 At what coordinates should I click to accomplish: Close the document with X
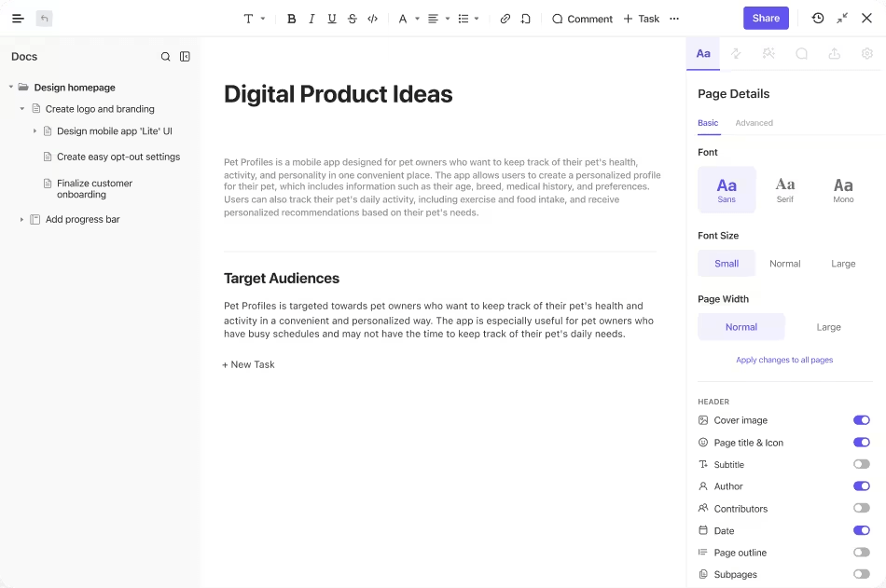[866, 18]
